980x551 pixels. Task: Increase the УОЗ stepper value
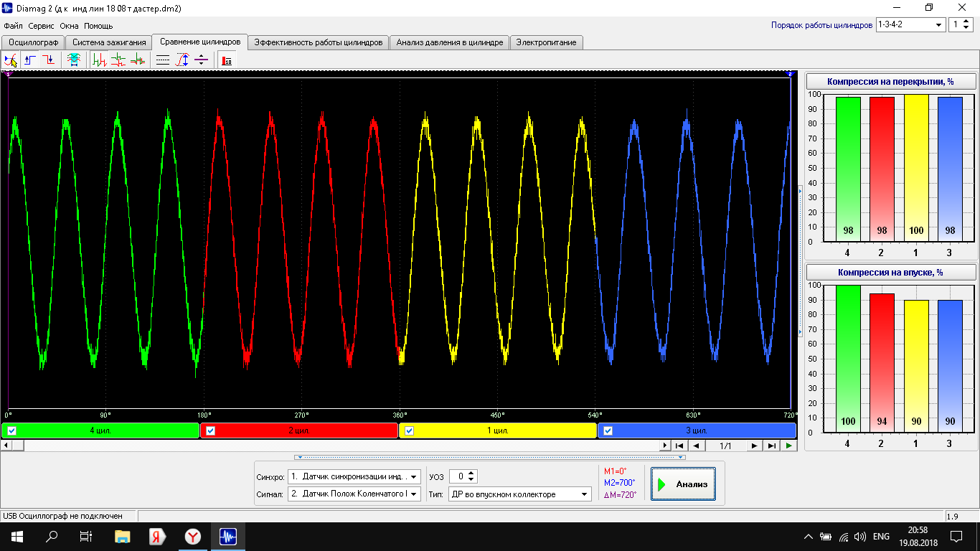[x=472, y=473]
